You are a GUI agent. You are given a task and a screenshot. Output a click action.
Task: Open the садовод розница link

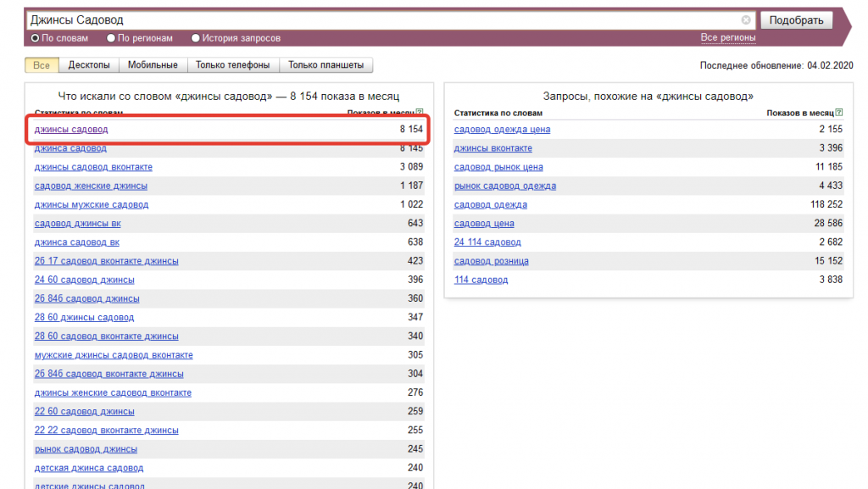[491, 260]
